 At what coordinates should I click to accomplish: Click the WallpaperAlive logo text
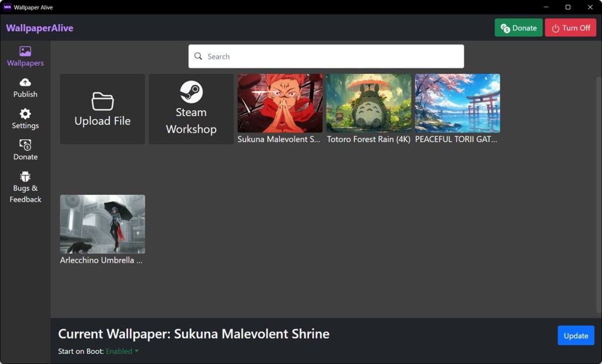pos(39,28)
